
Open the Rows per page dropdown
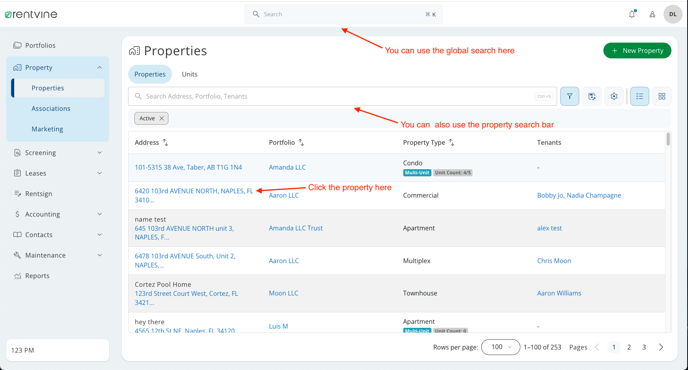pyautogui.click(x=501, y=347)
